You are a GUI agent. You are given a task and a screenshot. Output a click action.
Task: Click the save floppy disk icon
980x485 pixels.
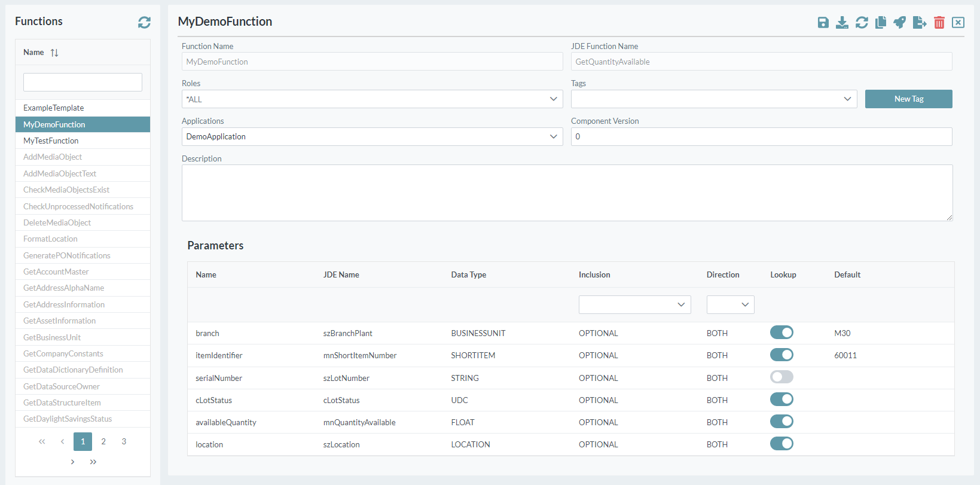[823, 23]
